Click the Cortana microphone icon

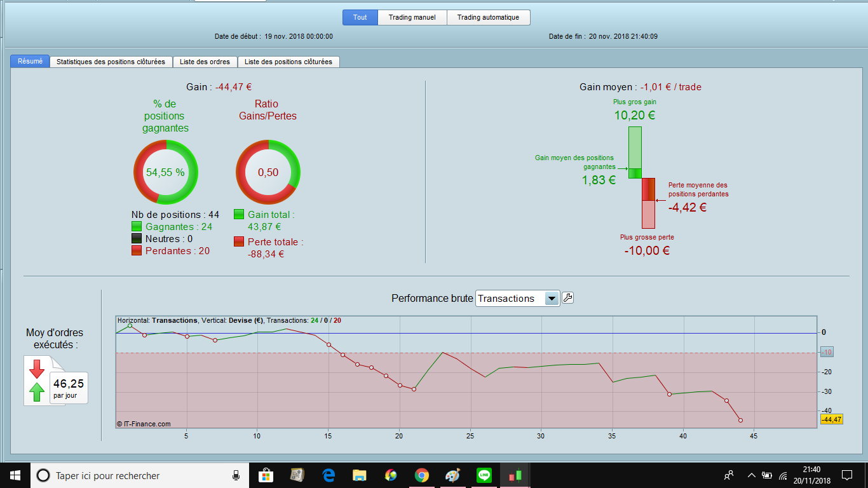pos(236,475)
